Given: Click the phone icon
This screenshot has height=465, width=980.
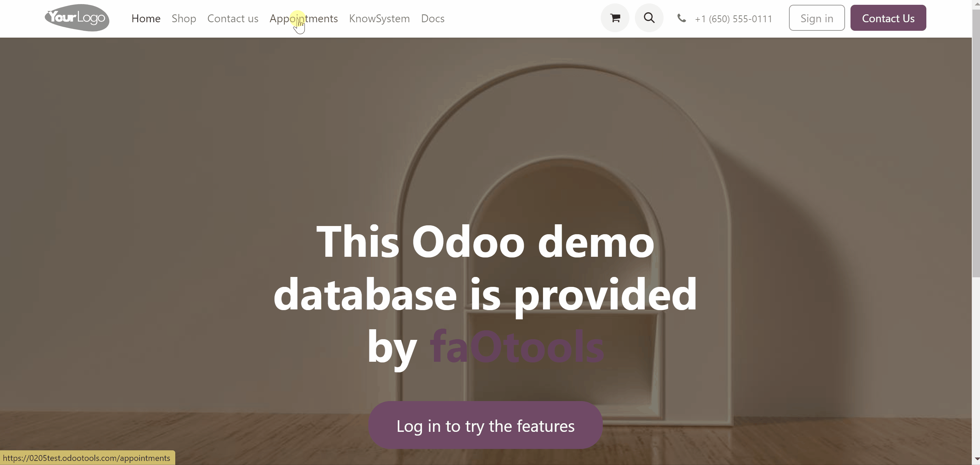Looking at the screenshot, I should [681, 18].
